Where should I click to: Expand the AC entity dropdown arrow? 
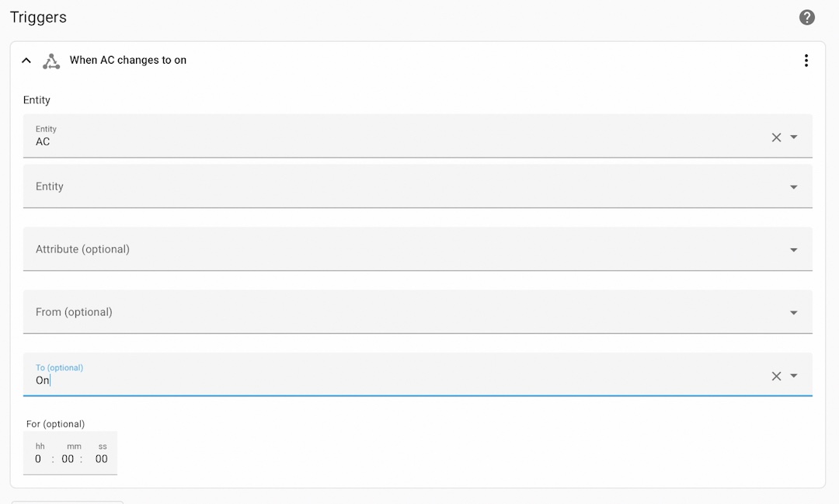793,137
